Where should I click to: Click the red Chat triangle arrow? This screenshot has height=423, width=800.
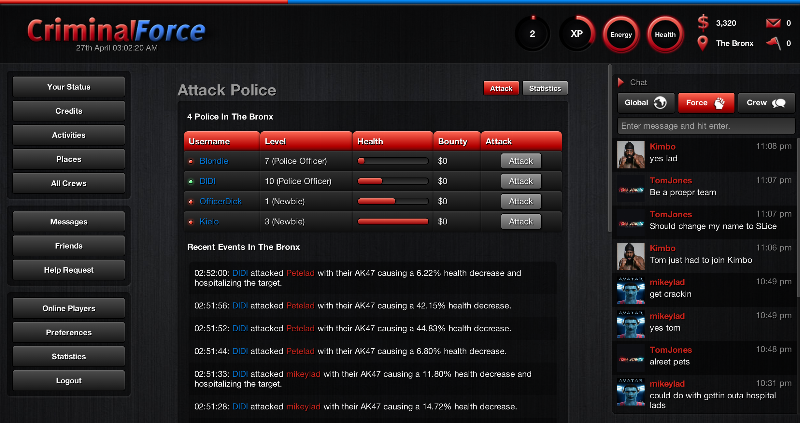tap(621, 82)
